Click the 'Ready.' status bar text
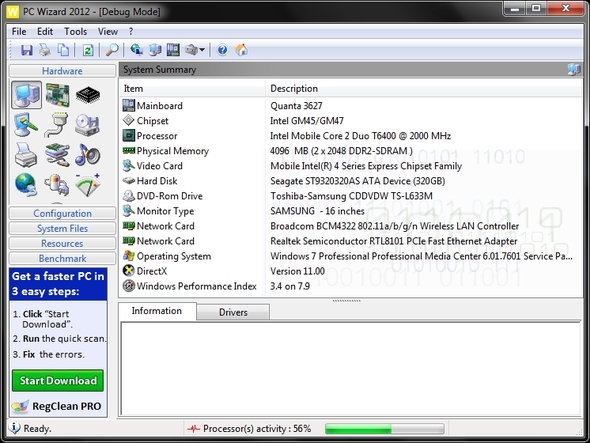 point(37,428)
